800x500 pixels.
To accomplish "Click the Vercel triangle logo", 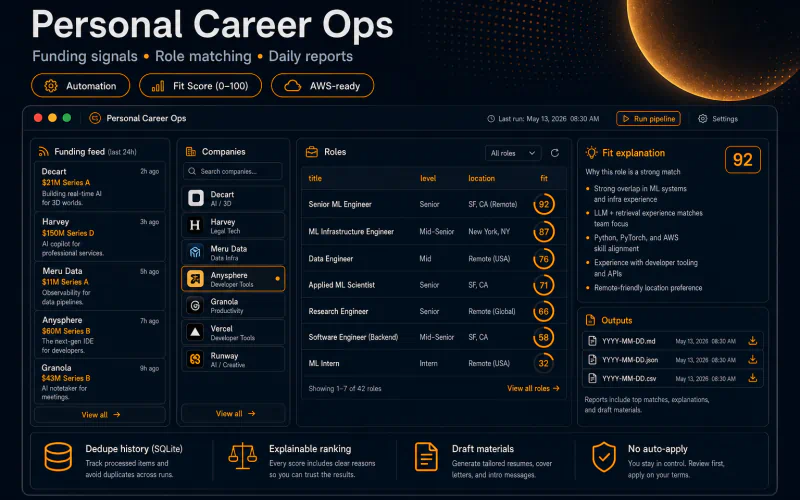I will point(195,332).
